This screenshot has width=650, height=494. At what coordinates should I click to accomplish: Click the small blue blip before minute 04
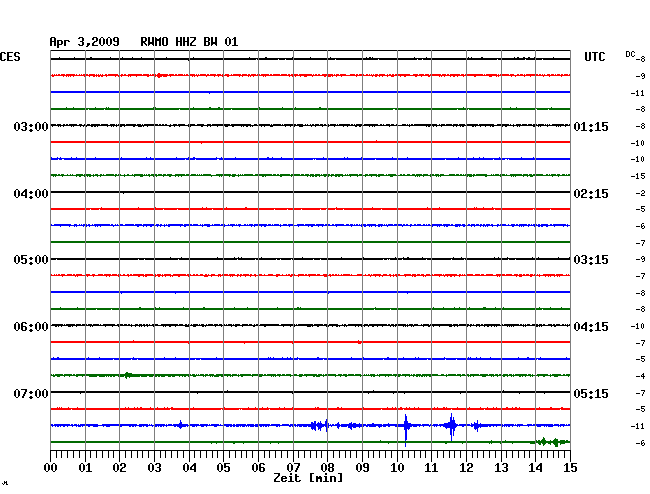[180, 425]
